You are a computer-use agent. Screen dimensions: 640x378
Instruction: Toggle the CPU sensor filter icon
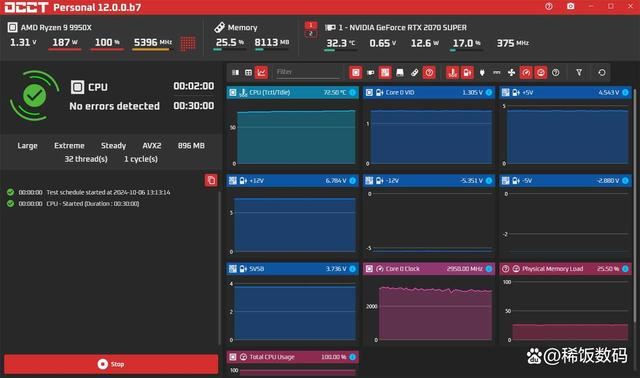(x=356, y=73)
